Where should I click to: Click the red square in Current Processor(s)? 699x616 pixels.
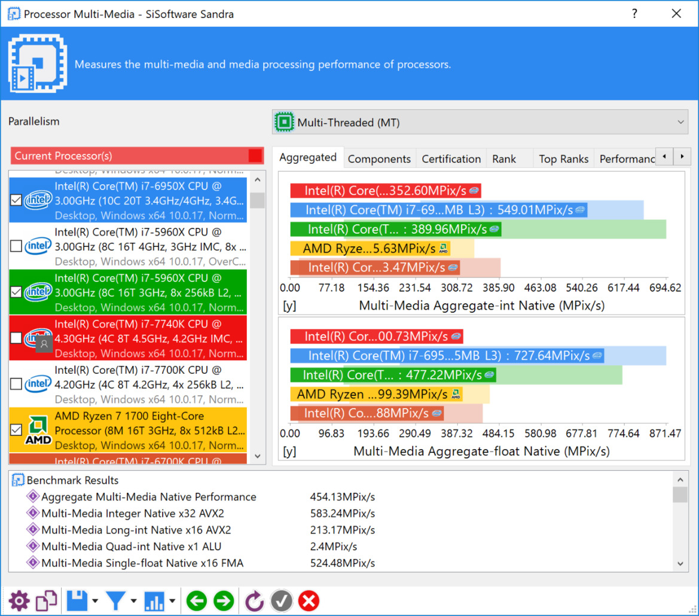click(x=255, y=155)
